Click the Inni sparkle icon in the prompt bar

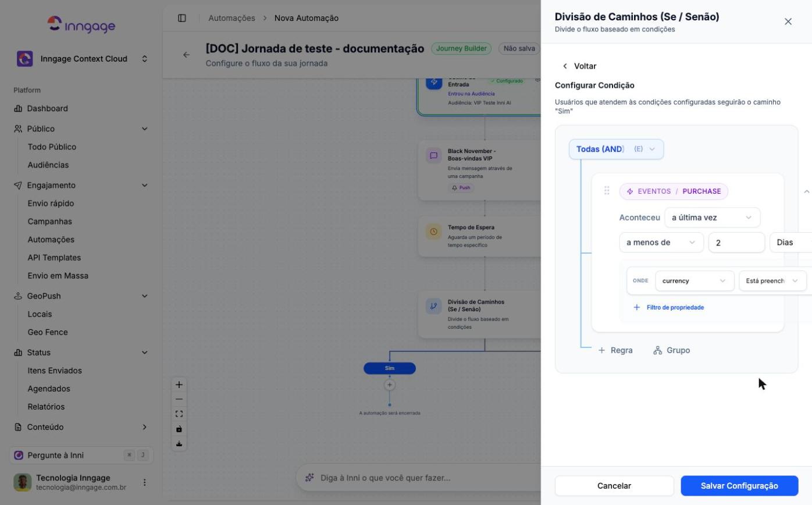[x=309, y=478]
